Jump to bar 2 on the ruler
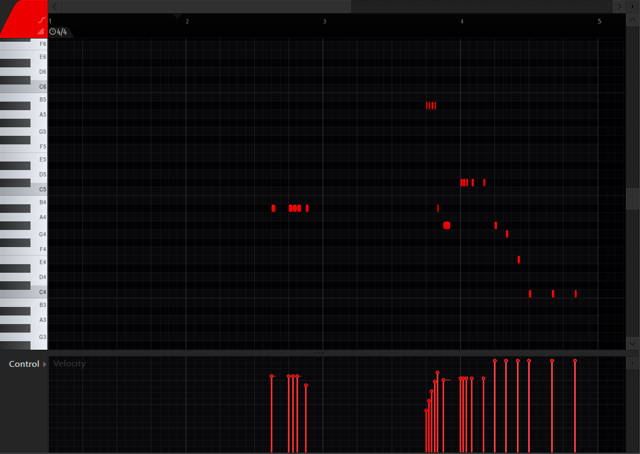Screen dimensions: 640x454 (187, 21)
